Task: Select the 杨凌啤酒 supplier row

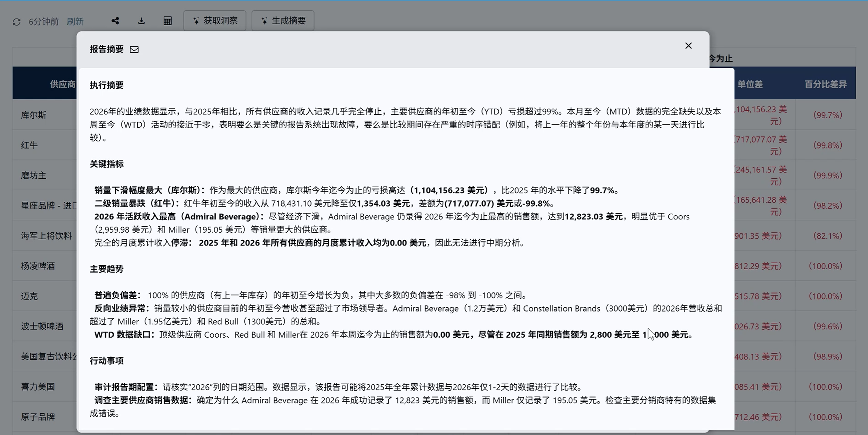Action: [38, 266]
